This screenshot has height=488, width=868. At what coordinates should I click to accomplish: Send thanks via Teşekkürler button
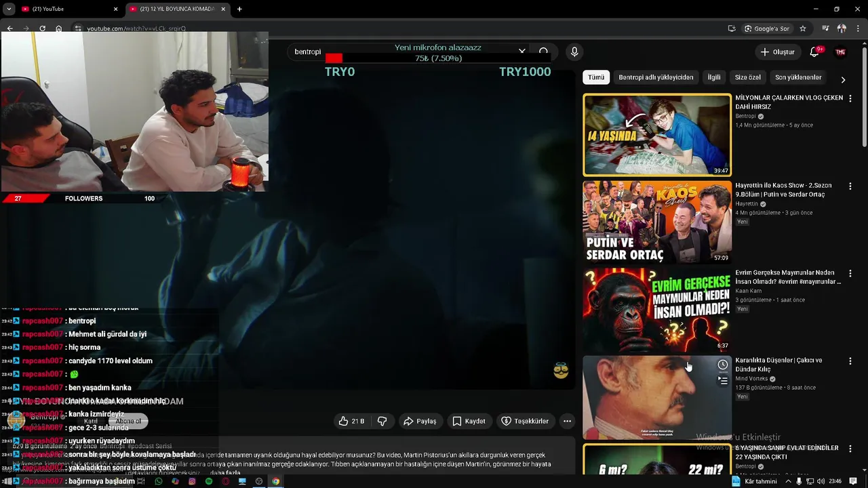click(525, 421)
